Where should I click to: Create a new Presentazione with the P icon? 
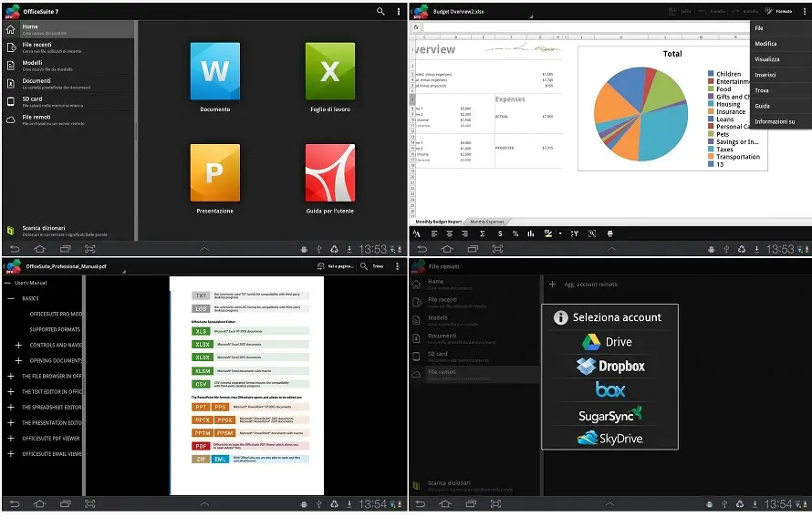pyautogui.click(x=215, y=173)
